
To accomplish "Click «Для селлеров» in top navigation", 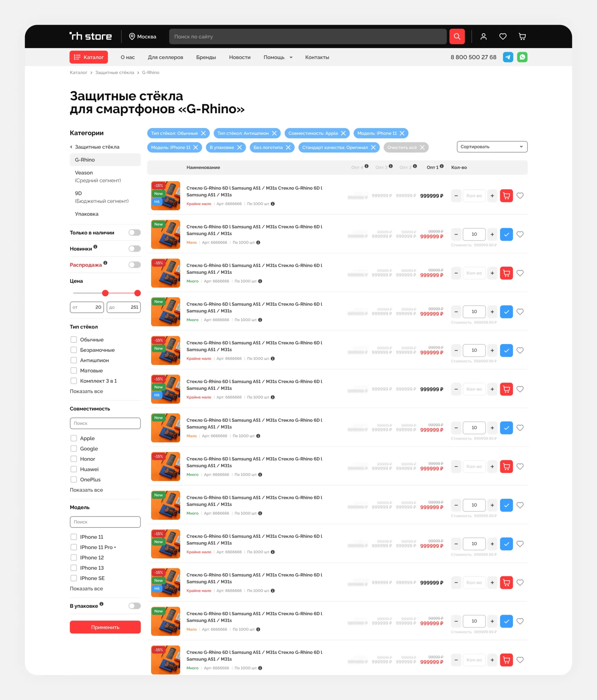I will click(164, 57).
